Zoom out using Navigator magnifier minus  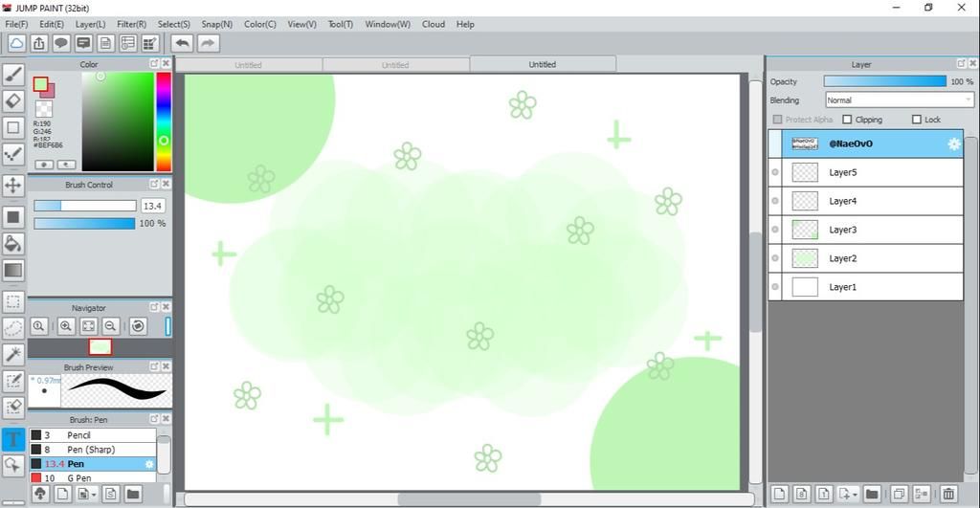tap(111, 326)
